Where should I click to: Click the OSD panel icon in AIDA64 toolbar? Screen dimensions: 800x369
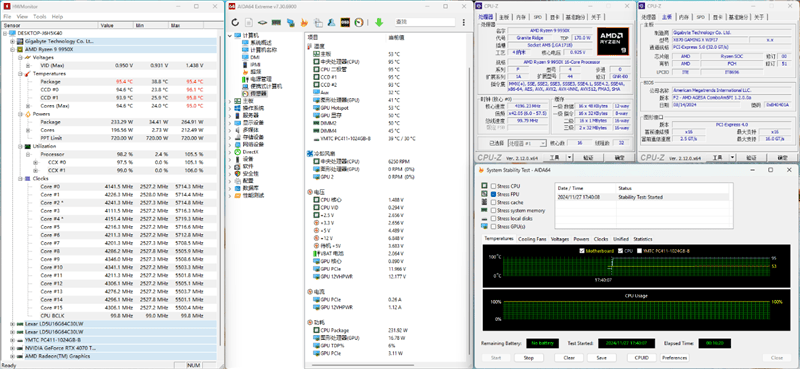(x=345, y=22)
